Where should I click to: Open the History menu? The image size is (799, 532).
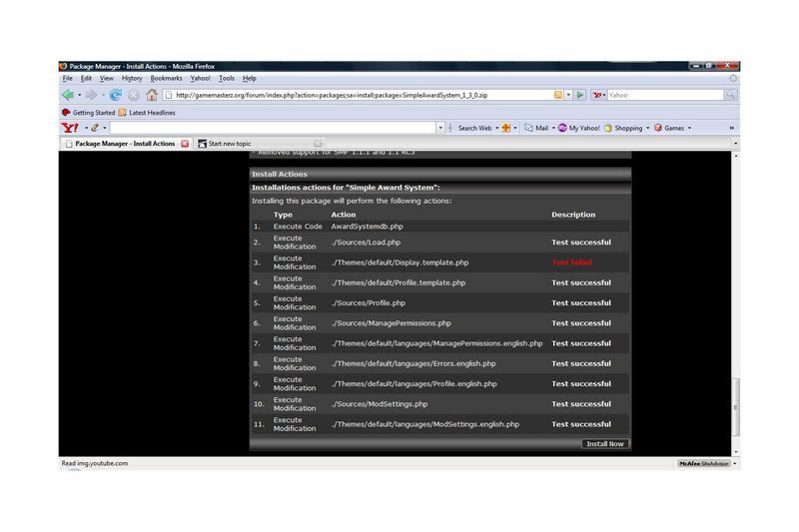pos(132,79)
